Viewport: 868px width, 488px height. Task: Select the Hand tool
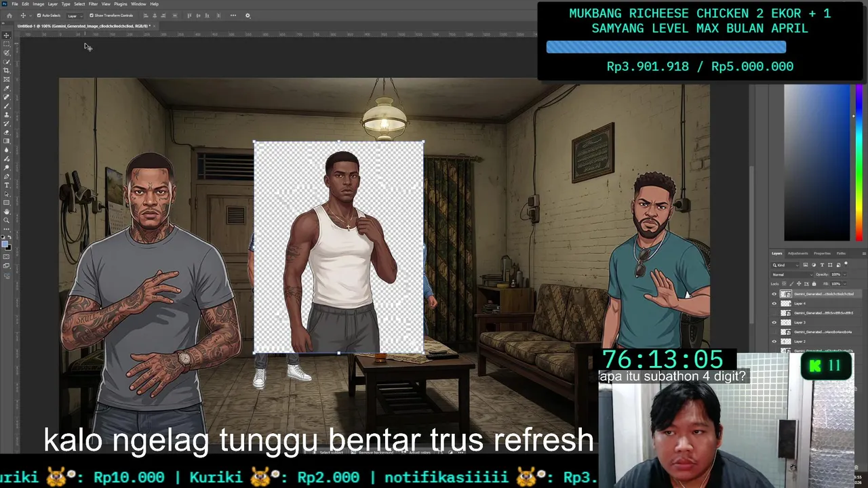7,211
